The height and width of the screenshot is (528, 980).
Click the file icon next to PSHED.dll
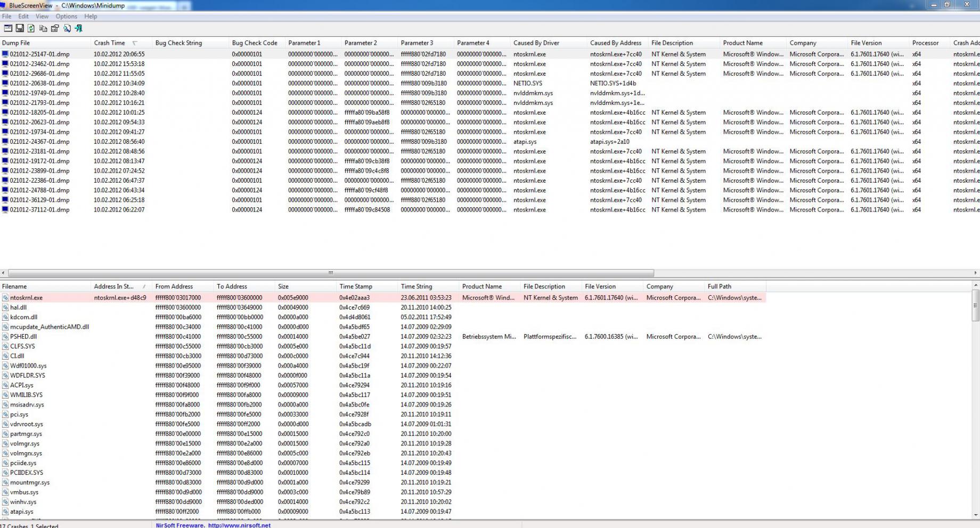click(x=5, y=337)
